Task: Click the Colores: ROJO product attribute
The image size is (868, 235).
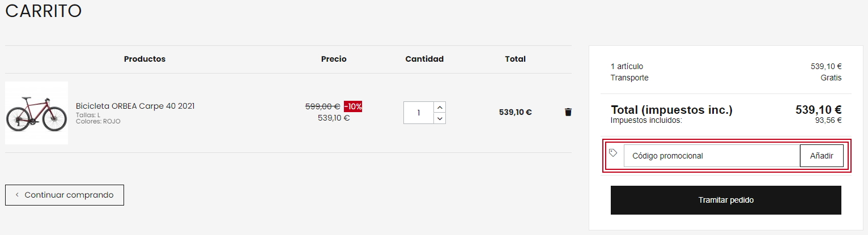Action: (98, 121)
